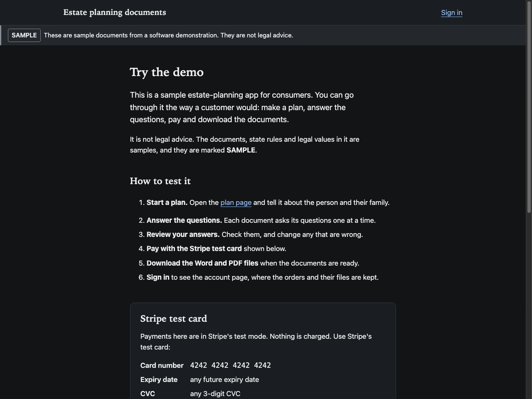This screenshot has height=399, width=532.
Task: Click the Stripe test card heading
Action: point(174,319)
